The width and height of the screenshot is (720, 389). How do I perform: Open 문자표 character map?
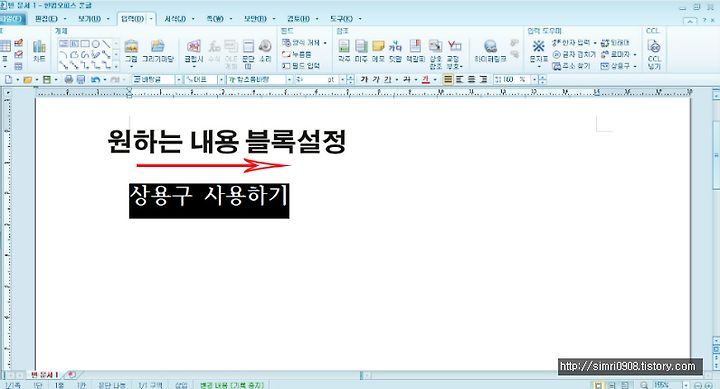point(538,53)
